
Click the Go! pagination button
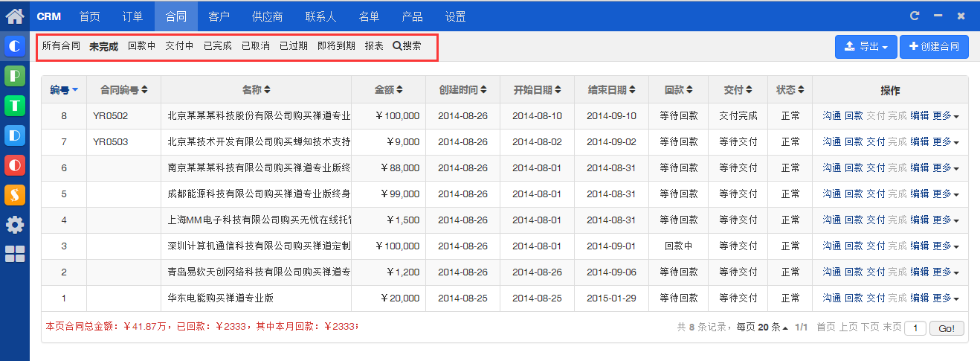point(947,328)
